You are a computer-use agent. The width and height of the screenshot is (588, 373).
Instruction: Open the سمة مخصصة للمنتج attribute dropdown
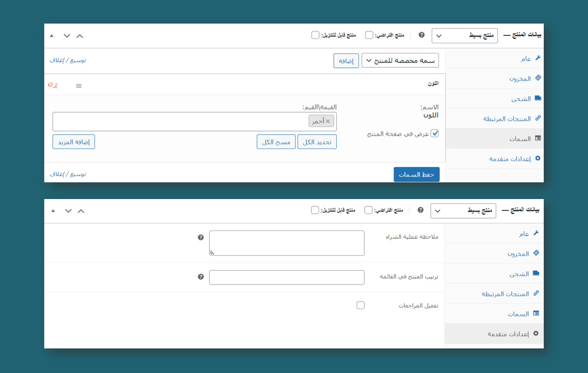400,60
